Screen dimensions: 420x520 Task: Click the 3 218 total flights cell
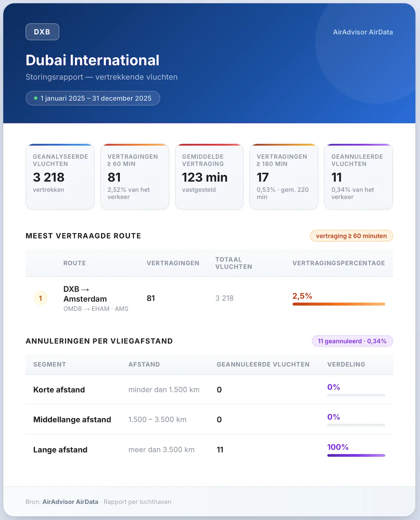click(x=224, y=298)
